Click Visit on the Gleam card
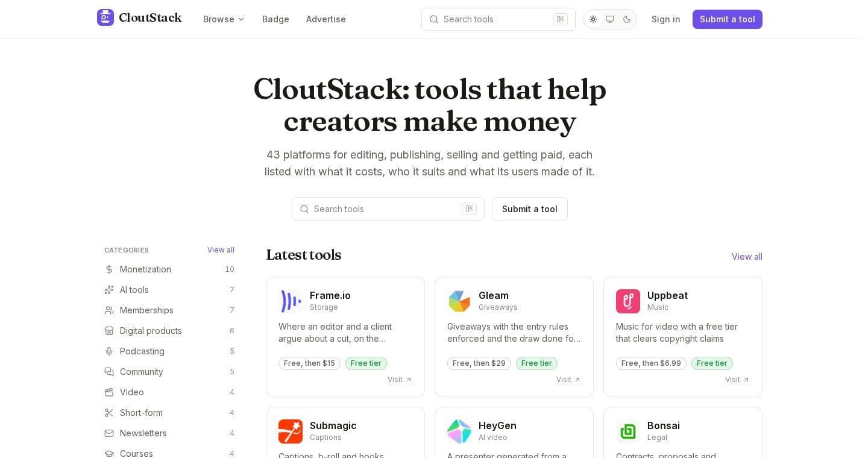This screenshot has width=868, height=458. pos(568,380)
